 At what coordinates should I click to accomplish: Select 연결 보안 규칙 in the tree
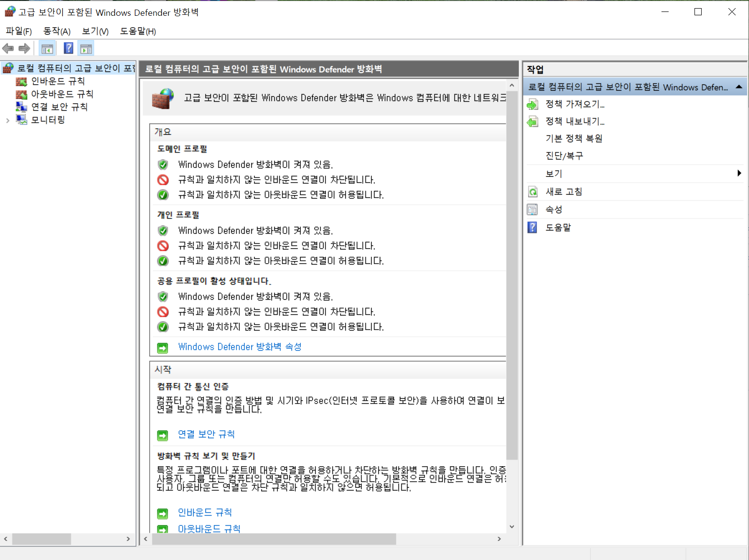click(x=59, y=107)
